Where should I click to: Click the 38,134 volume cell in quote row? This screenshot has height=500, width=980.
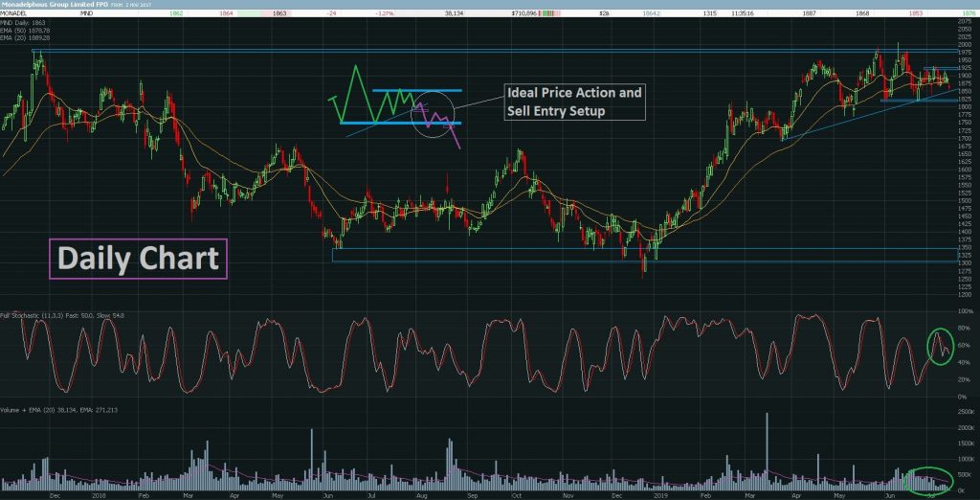click(453, 13)
